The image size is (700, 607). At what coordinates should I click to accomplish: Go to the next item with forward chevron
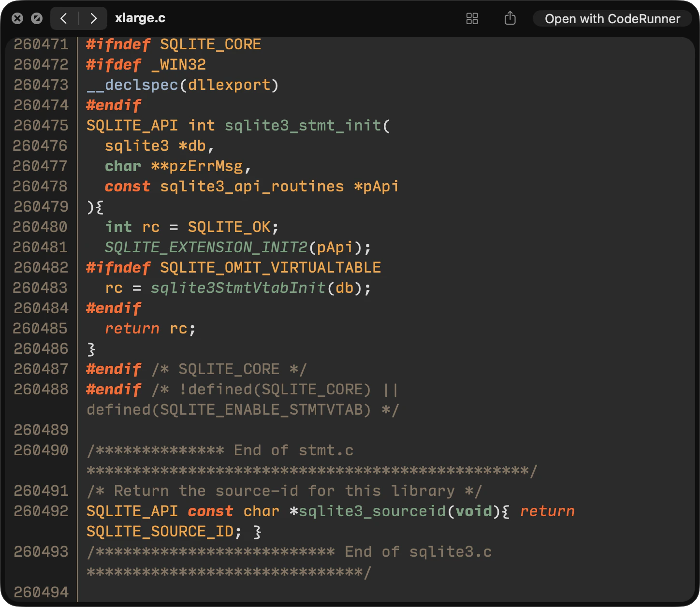tap(93, 18)
